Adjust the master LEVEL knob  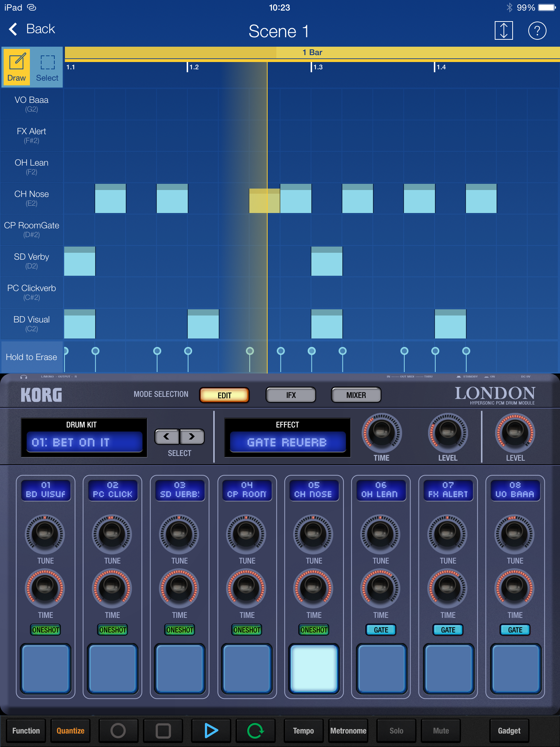click(515, 433)
